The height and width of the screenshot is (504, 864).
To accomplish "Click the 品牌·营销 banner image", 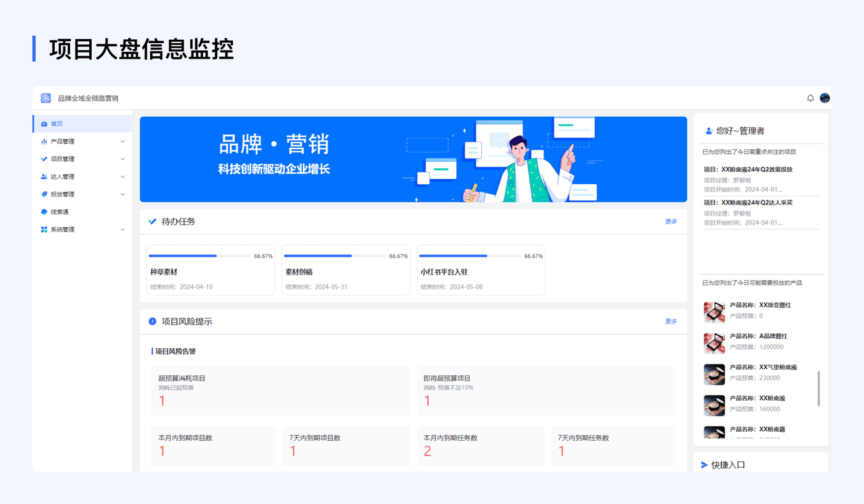I will click(413, 159).
